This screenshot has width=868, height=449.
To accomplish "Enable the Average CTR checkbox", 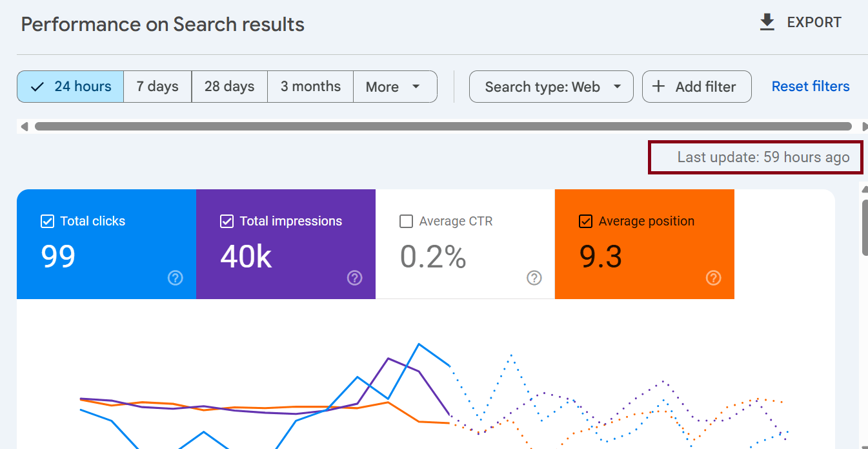I will click(406, 221).
